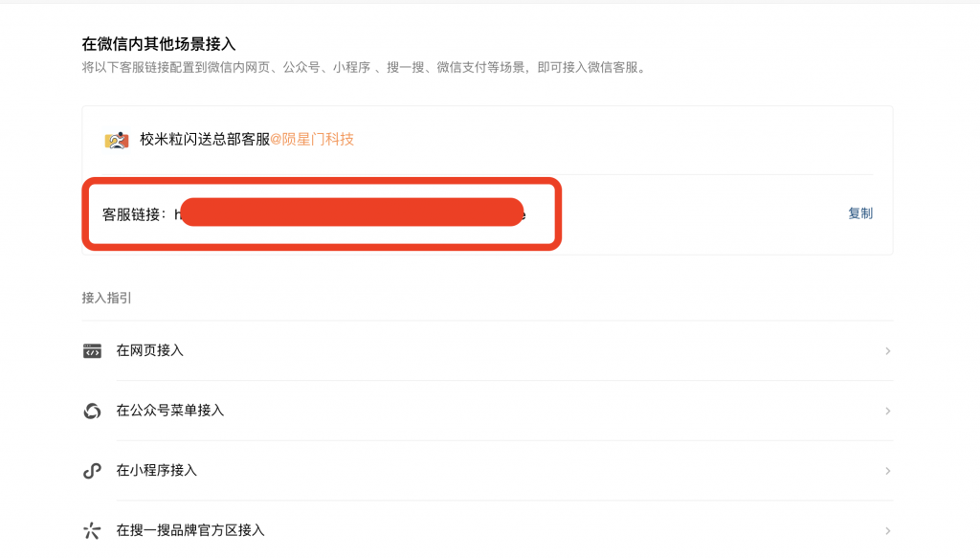Expand the 在小程序接入 row chevron

click(x=888, y=471)
